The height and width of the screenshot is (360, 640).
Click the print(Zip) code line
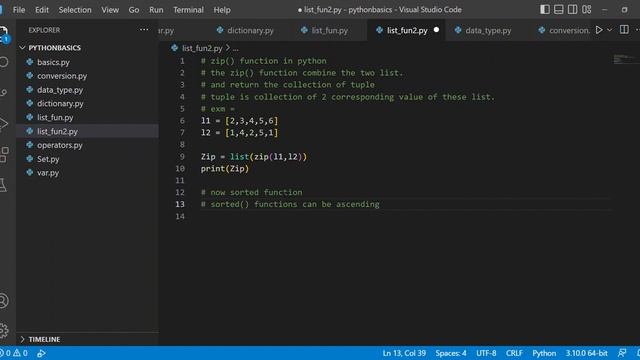[x=224, y=169]
